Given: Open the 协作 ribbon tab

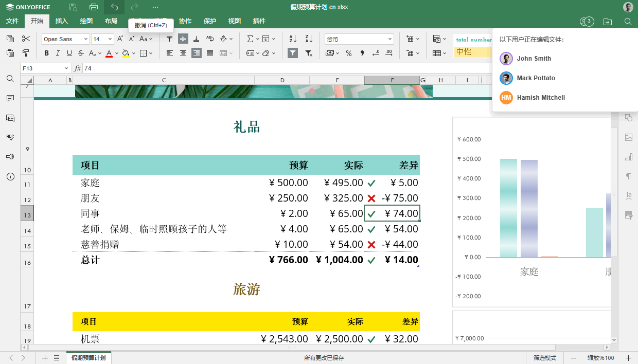Looking at the screenshot, I should 185,21.
